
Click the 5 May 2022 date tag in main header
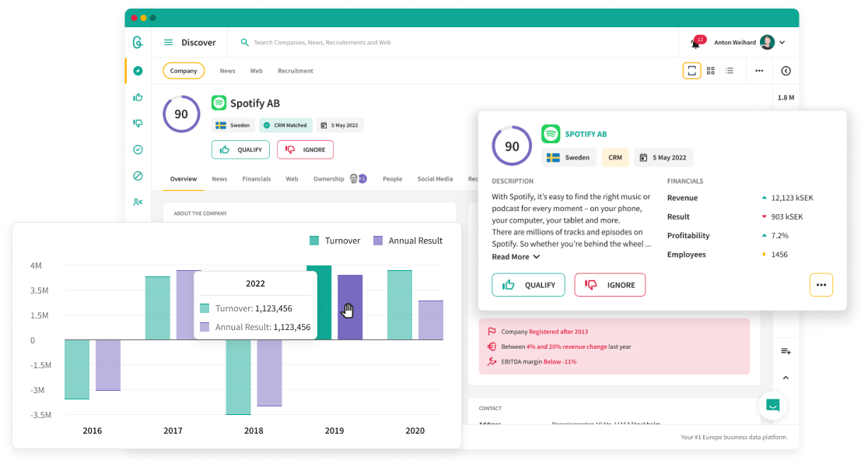340,125
